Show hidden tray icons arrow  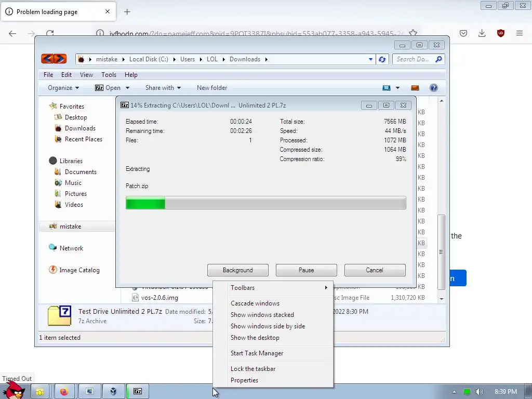[454, 392]
